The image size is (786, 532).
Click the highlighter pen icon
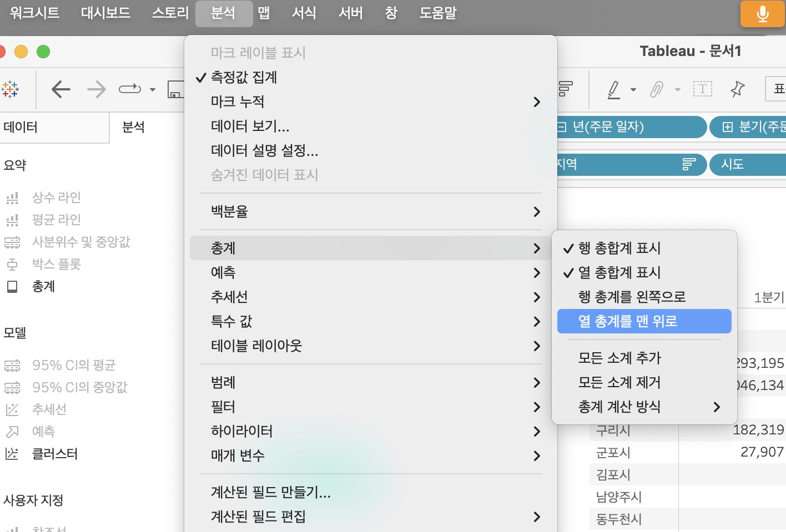(x=614, y=89)
